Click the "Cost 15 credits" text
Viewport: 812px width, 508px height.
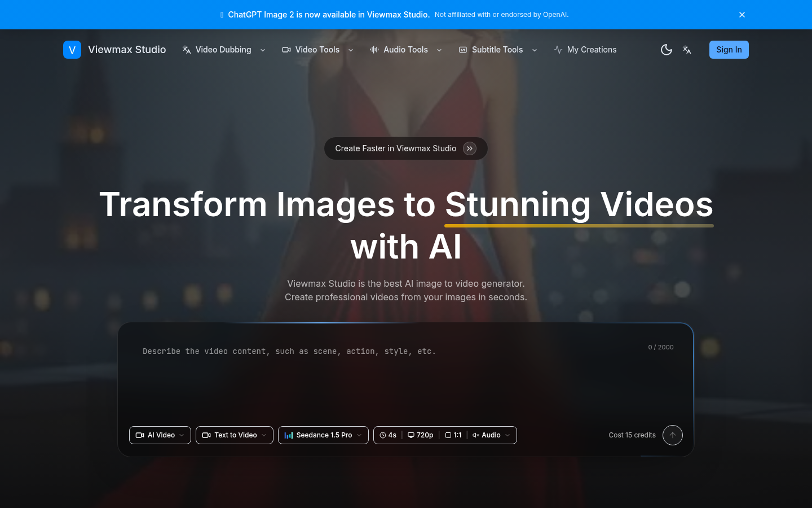tap(632, 435)
